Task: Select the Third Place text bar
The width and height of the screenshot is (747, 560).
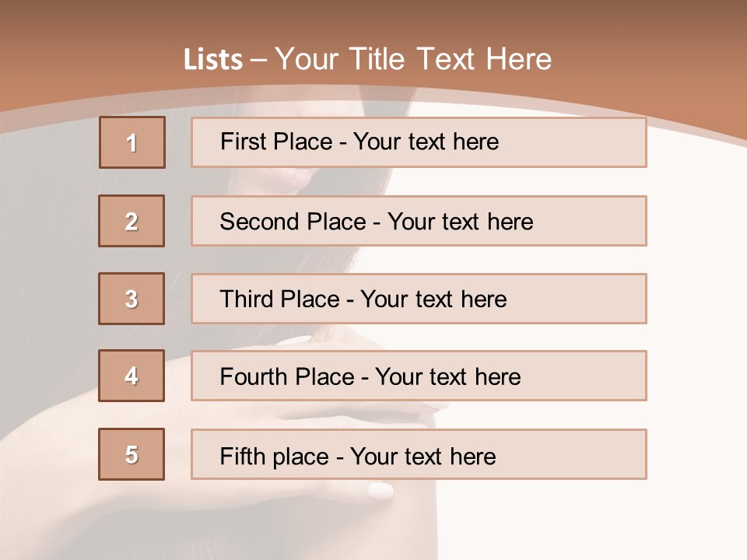Action: (x=419, y=299)
